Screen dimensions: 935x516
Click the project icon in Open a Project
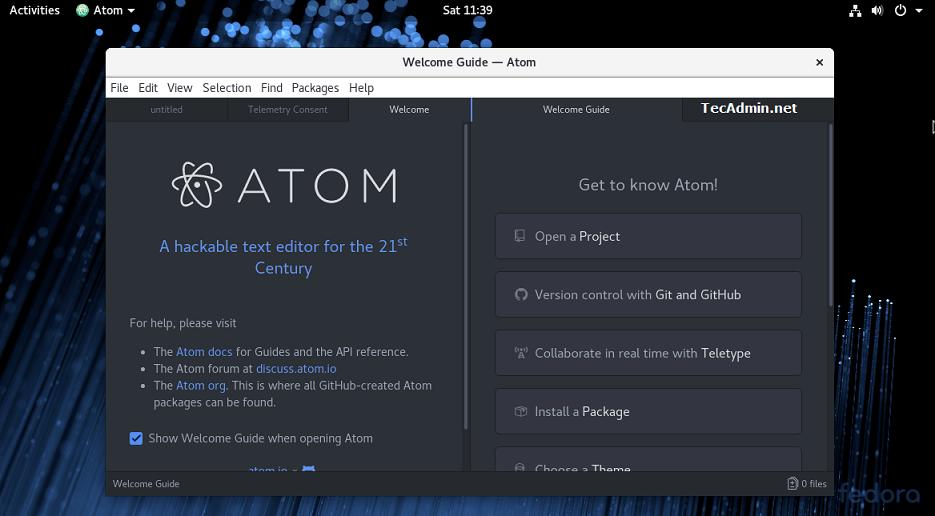click(520, 236)
